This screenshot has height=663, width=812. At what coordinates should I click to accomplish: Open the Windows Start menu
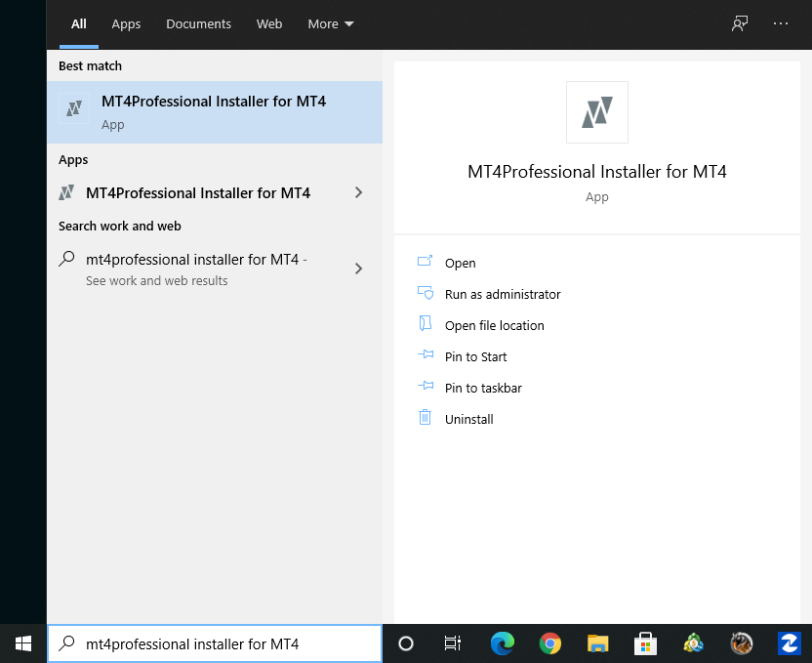click(23, 643)
